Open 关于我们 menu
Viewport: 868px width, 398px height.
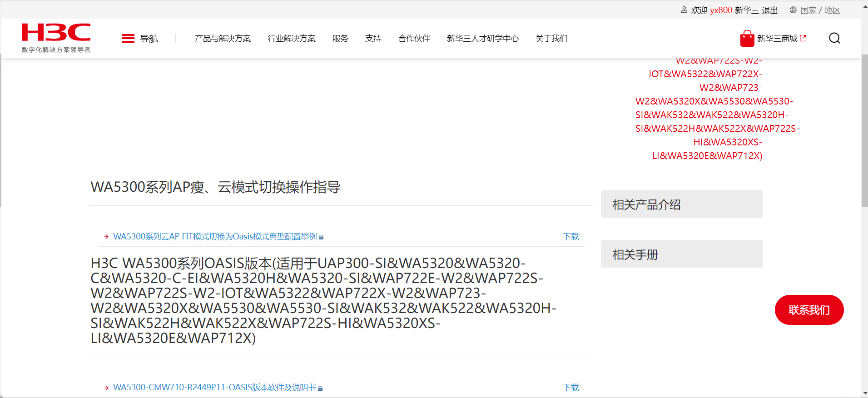click(551, 39)
